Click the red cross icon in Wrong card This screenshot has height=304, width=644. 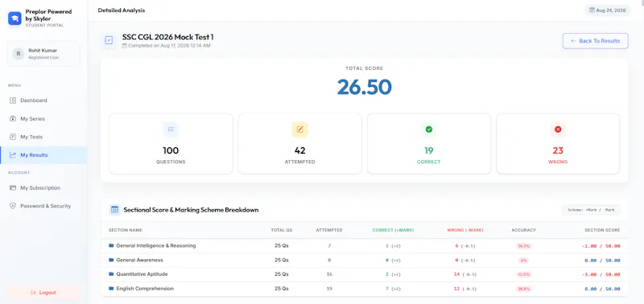point(558,129)
